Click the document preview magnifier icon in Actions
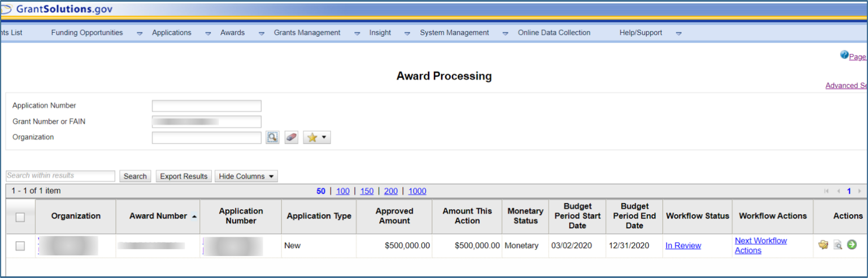Viewport: 868px width, 278px height. (x=837, y=245)
